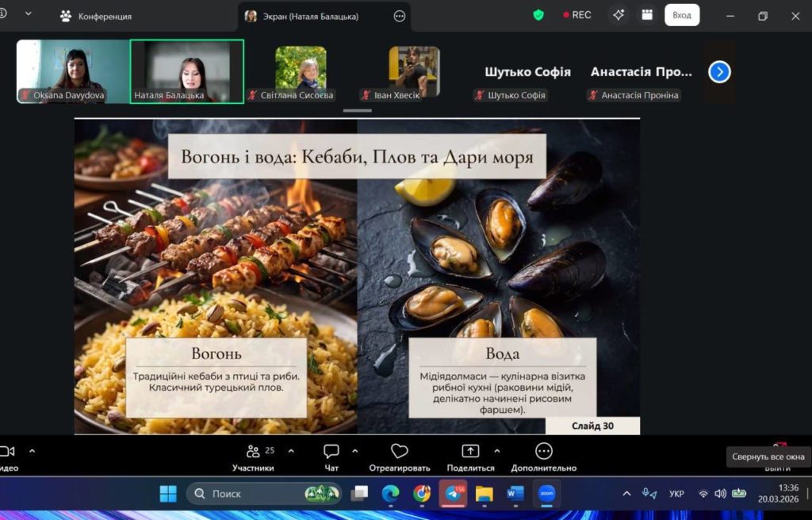The height and width of the screenshot is (520, 812).
Task: Toggle system volume speaker icon in tray
Action: [720, 494]
